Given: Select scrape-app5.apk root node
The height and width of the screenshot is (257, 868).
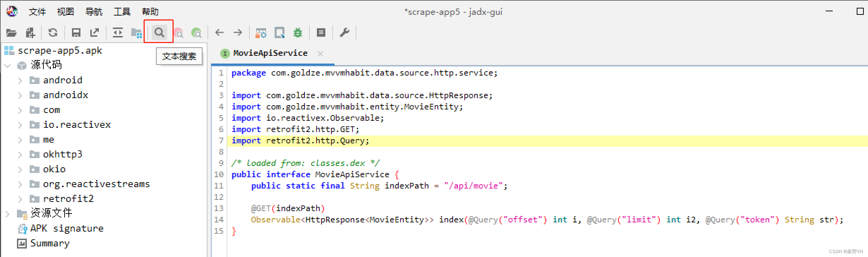Looking at the screenshot, I should click(60, 50).
